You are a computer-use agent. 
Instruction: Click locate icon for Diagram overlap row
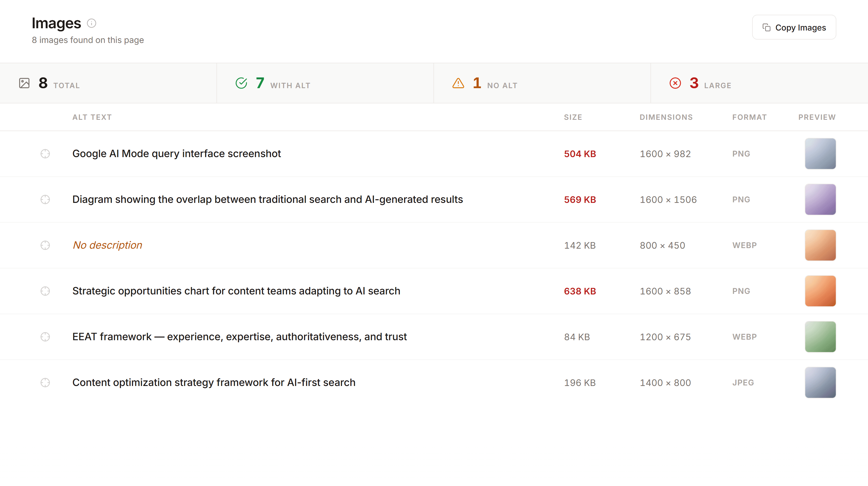point(45,199)
